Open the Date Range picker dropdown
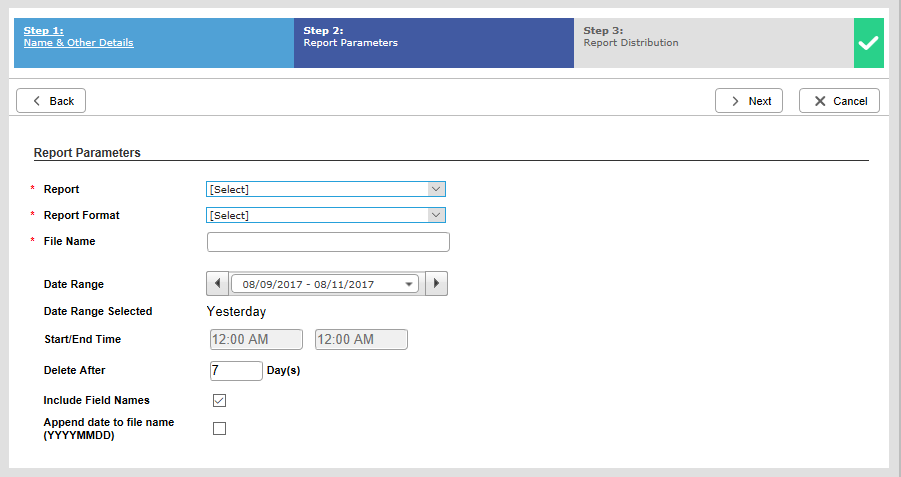This screenshot has height=477, width=901. pos(325,284)
